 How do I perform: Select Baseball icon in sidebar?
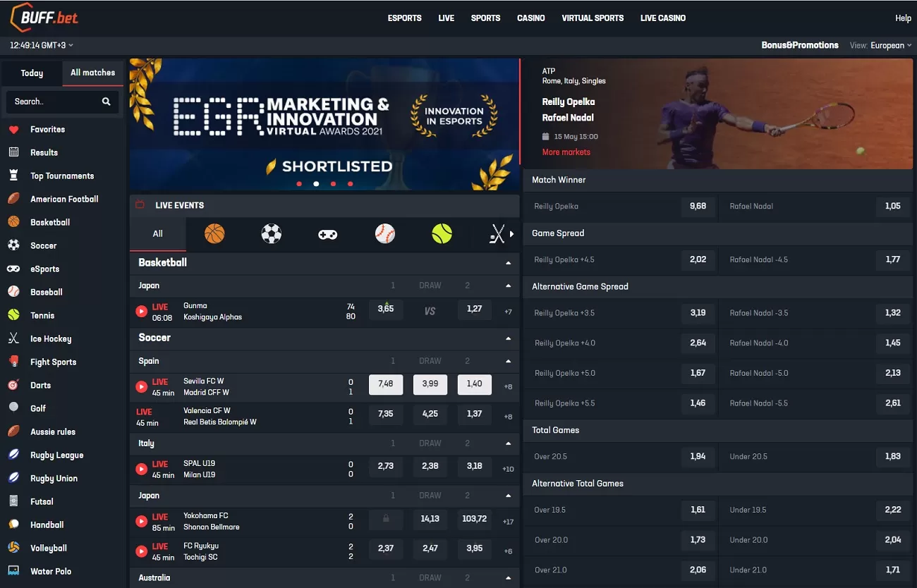tap(13, 292)
